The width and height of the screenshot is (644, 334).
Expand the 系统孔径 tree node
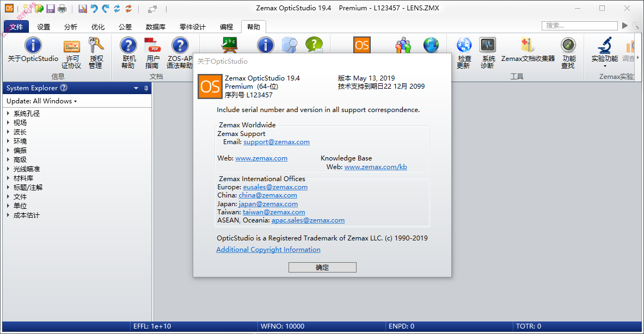8,113
